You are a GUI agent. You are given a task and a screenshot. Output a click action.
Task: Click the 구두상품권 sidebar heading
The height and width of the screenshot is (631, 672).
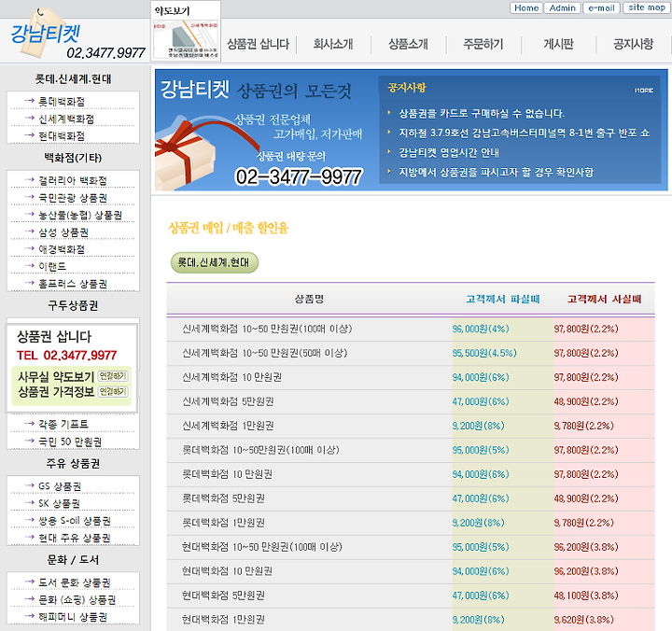point(73,305)
